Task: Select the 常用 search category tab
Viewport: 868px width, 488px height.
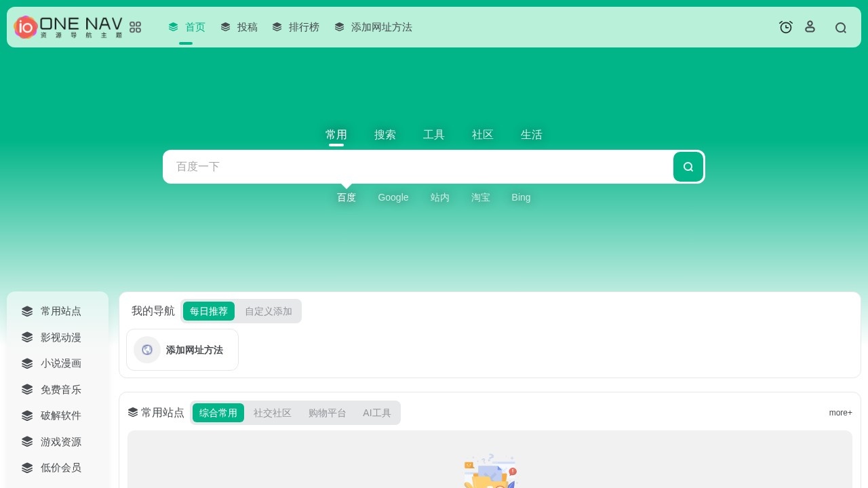Action: point(336,134)
